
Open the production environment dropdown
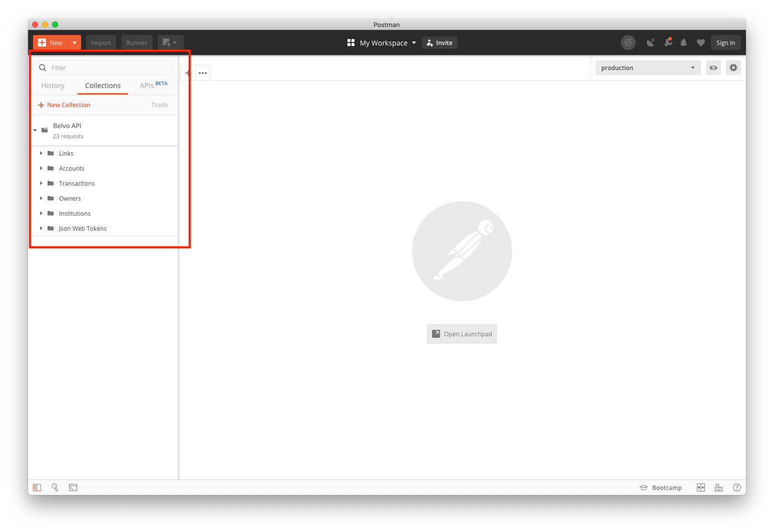[x=648, y=68]
